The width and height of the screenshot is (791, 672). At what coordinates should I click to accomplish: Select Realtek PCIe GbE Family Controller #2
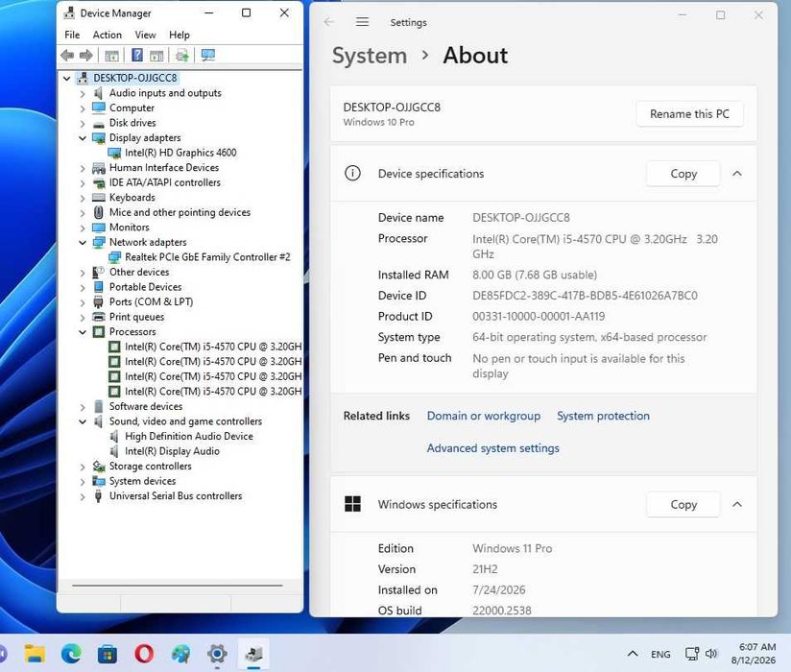207,256
